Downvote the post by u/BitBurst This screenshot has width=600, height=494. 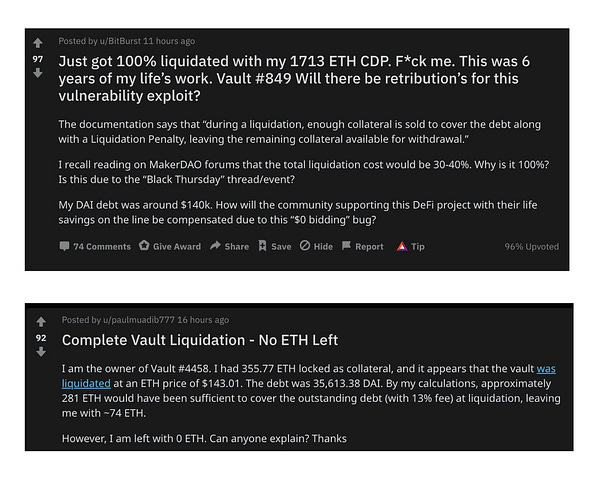39,73
